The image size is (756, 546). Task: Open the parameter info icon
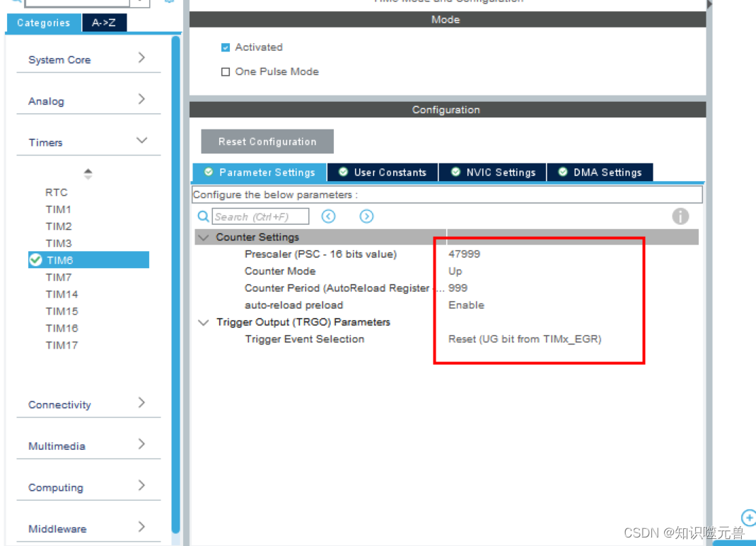(x=680, y=216)
